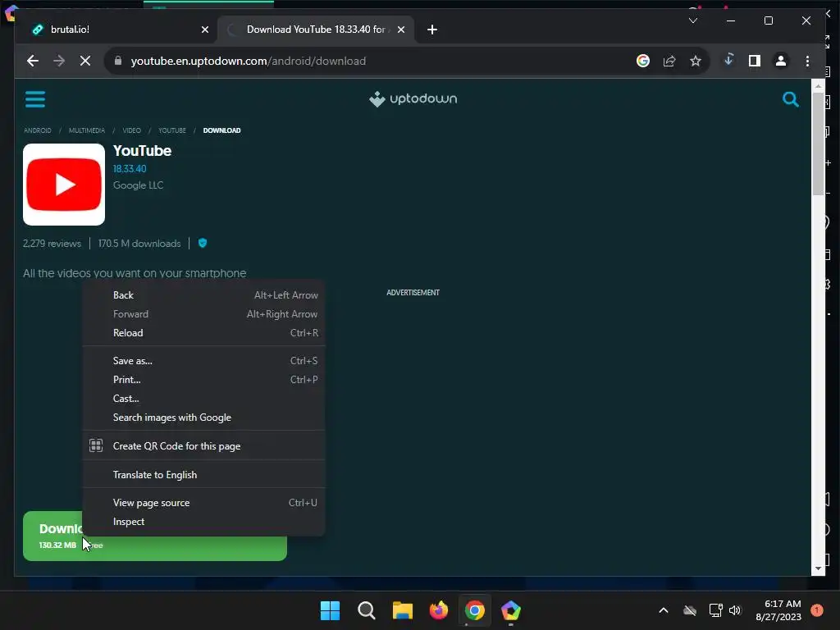Click the share page icon
Image resolution: width=840 pixels, height=630 pixels.
coord(669,61)
